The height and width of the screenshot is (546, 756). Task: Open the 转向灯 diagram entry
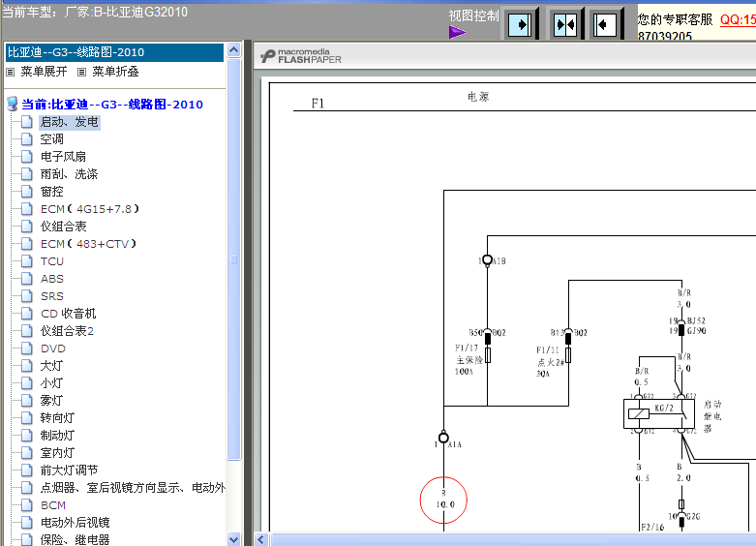pos(57,417)
